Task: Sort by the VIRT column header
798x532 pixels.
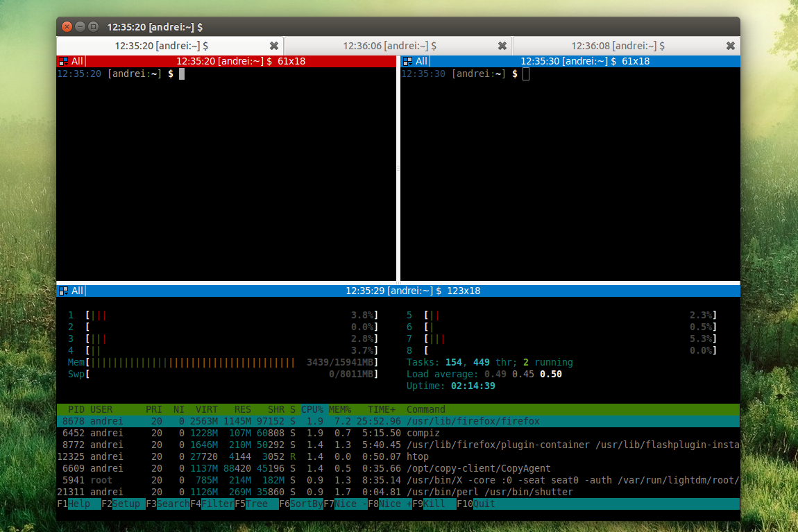Action: [207, 409]
